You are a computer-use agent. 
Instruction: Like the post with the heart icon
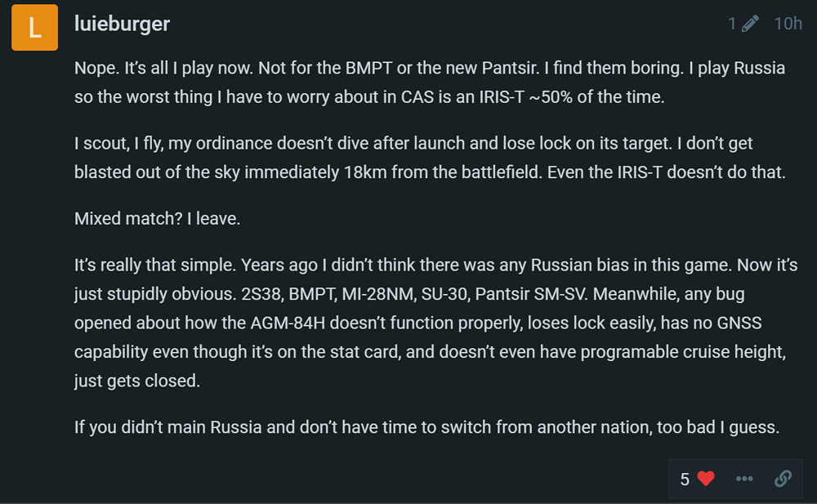click(x=706, y=479)
